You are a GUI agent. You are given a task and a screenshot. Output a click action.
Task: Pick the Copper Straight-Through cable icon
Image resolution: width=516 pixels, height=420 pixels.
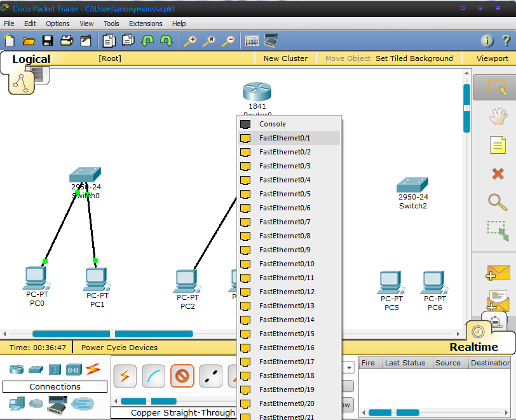click(182, 376)
